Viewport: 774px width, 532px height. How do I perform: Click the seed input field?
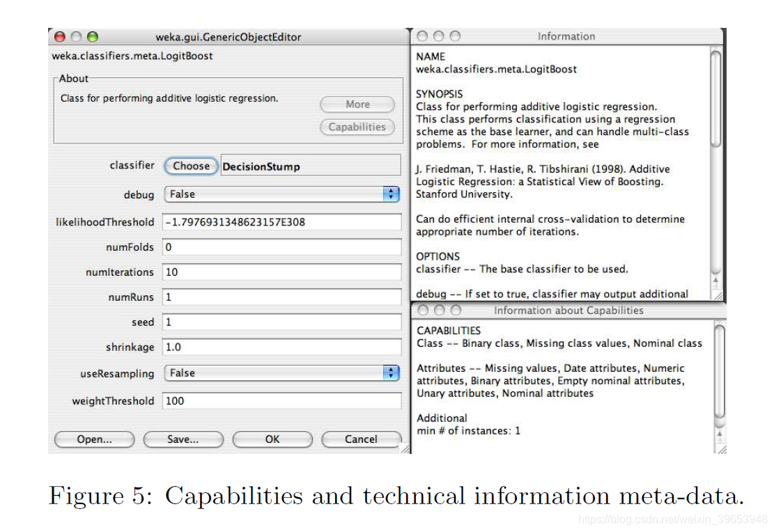click(x=282, y=322)
